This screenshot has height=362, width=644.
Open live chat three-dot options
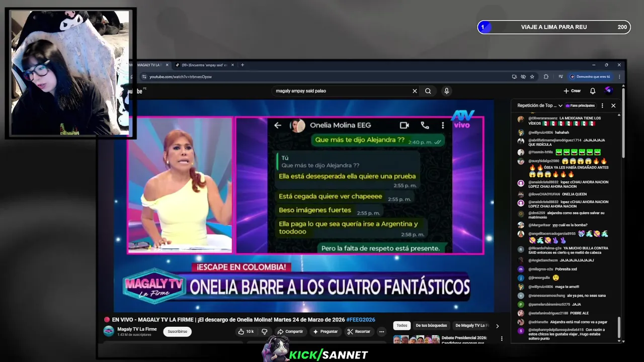[602, 106]
